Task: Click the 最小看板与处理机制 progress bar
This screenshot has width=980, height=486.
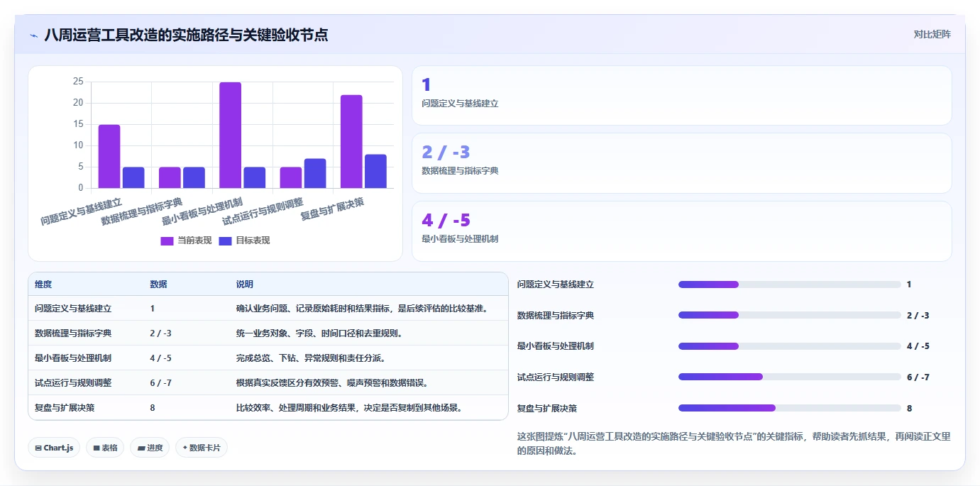Action: pyautogui.click(x=790, y=346)
